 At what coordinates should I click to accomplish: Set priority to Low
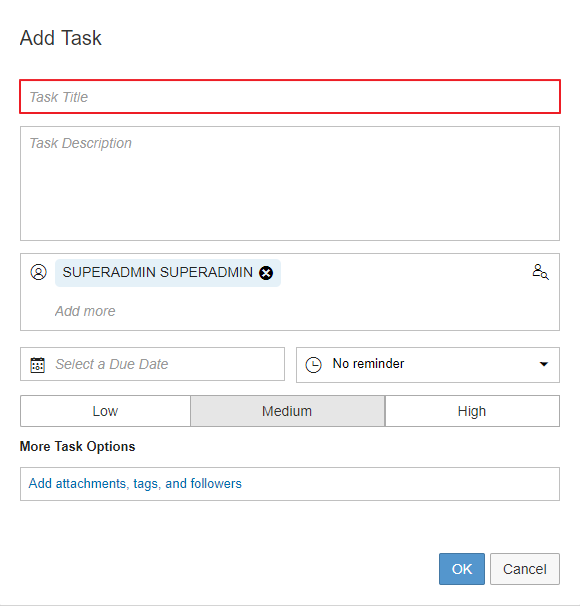pyautogui.click(x=105, y=411)
